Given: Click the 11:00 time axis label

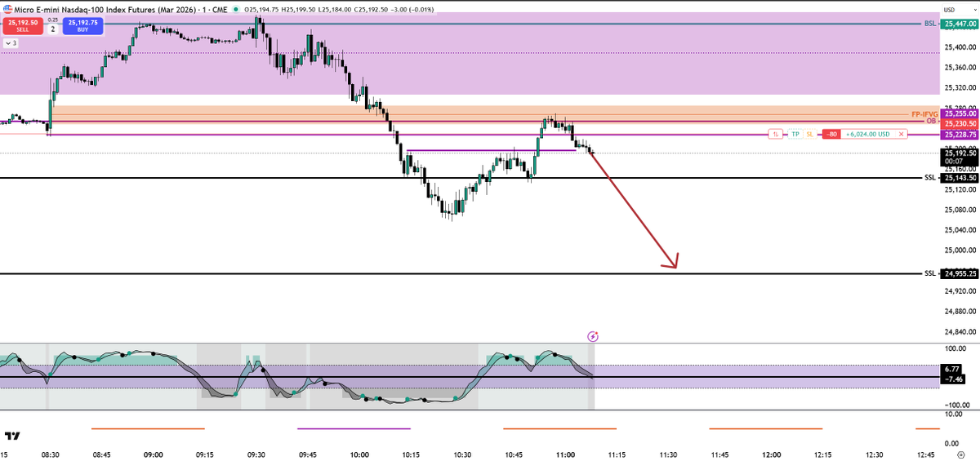Looking at the screenshot, I should [x=565, y=455].
